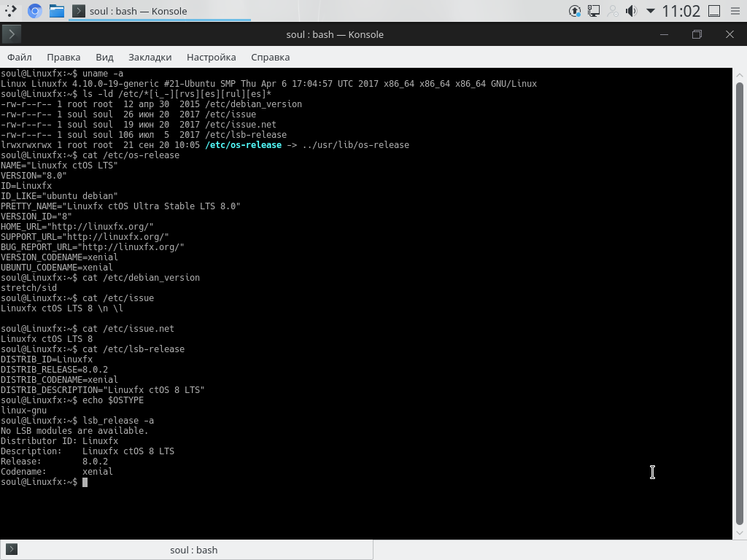Click the terminal vertical scrollbar handle
747x560 pixels.
click(740, 303)
